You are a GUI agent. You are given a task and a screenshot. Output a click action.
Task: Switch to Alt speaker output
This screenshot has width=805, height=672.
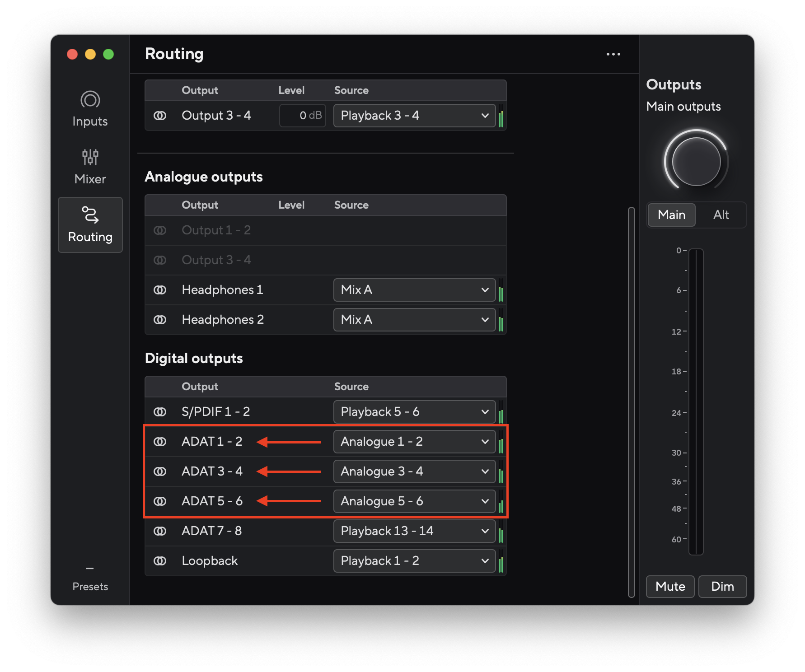click(x=721, y=215)
